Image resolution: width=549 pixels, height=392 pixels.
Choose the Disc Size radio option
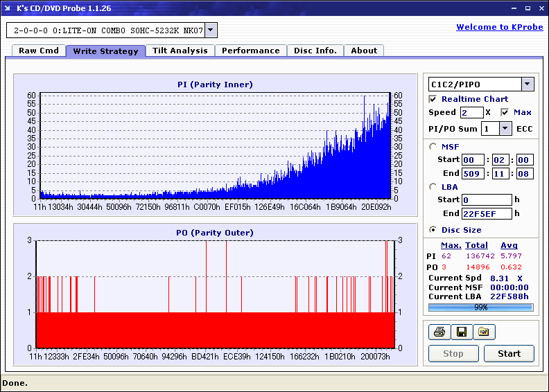click(433, 230)
